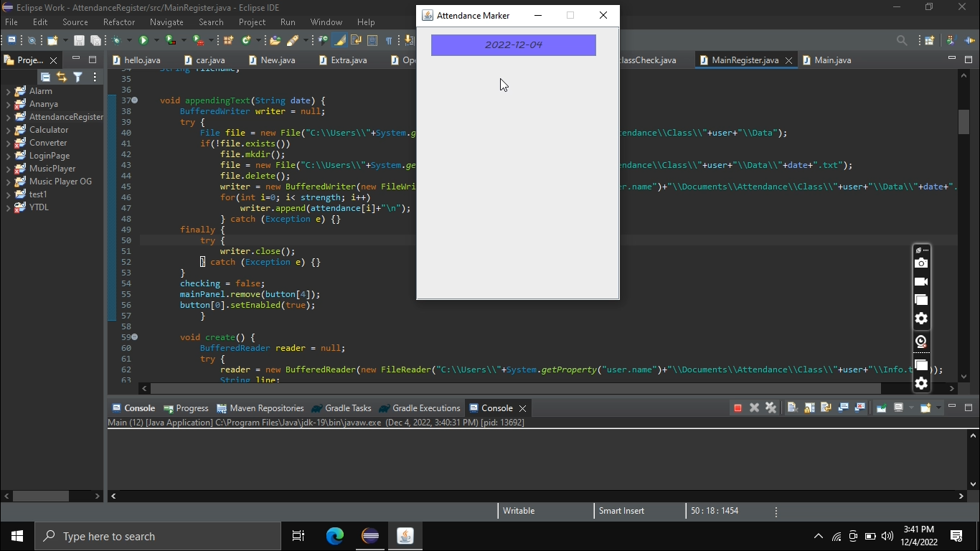Screen dimensions: 980x551
Task: Enable Scroll Lock in the Console
Action: [x=809, y=408]
